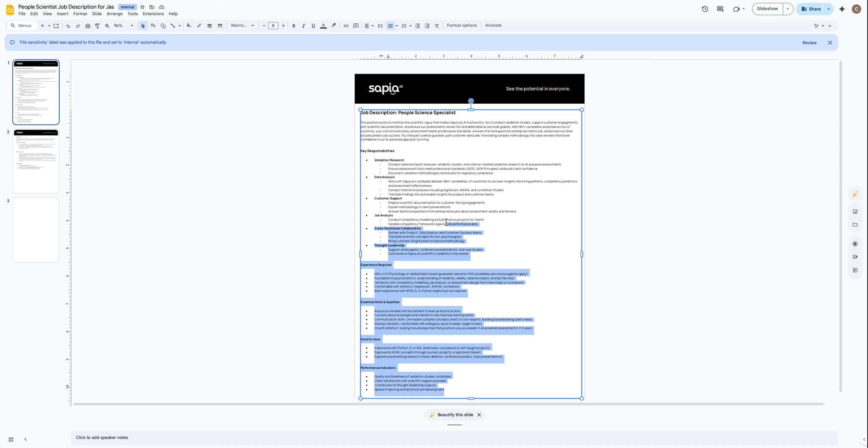Expand Slideshow options arrow

point(788,9)
